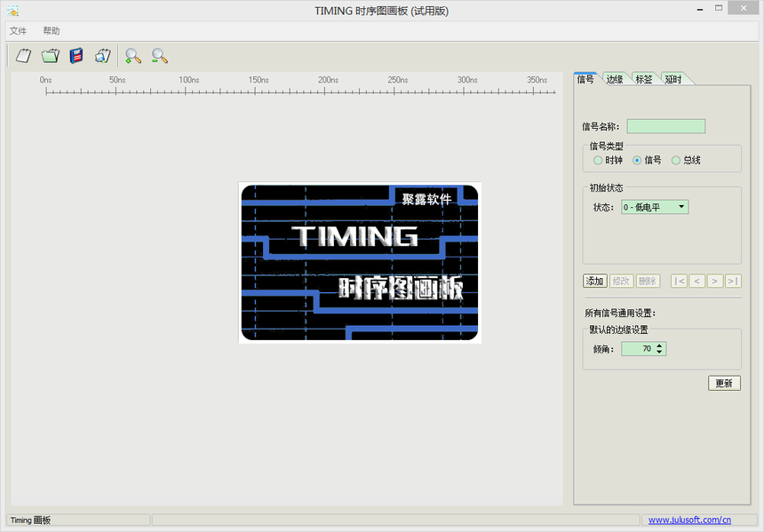This screenshot has height=532, width=764.
Task: Select the 时钟 signal type radio button
Action: point(598,160)
